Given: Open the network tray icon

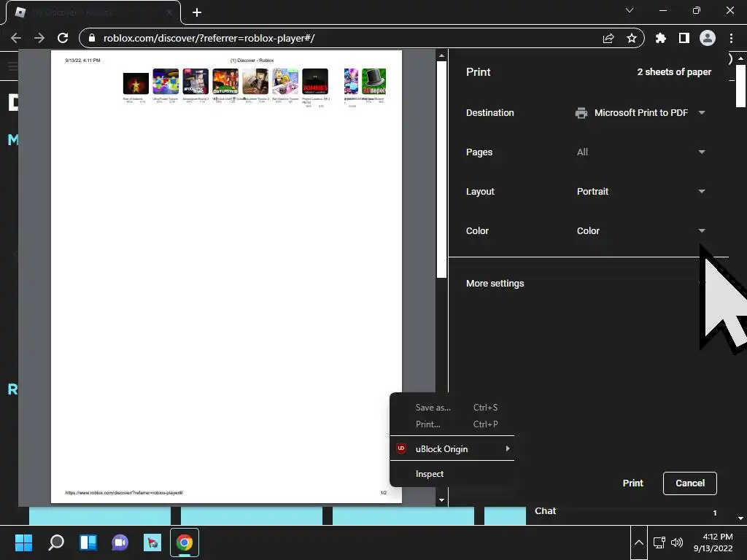Looking at the screenshot, I should (659, 542).
